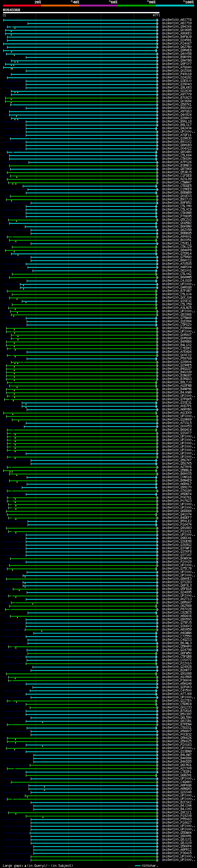197x868 pixels.
Task: Click the cyan ~100% identity legend segment
Action: point(175,6)
